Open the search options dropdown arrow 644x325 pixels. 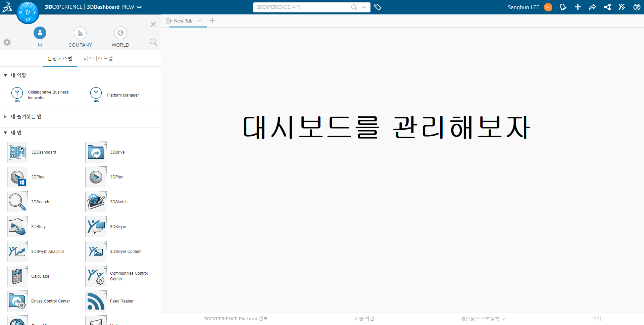tap(364, 7)
